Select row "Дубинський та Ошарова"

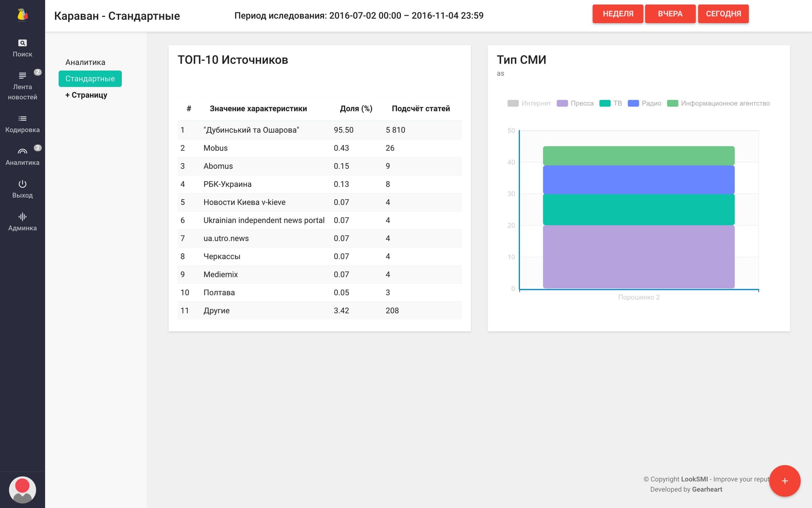click(319, 130)
